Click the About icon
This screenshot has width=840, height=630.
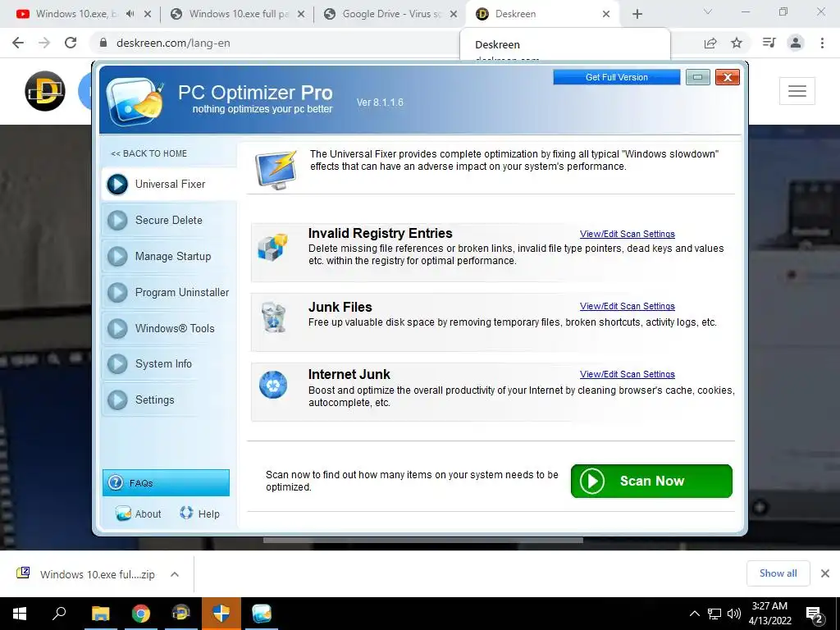(123, 514)
